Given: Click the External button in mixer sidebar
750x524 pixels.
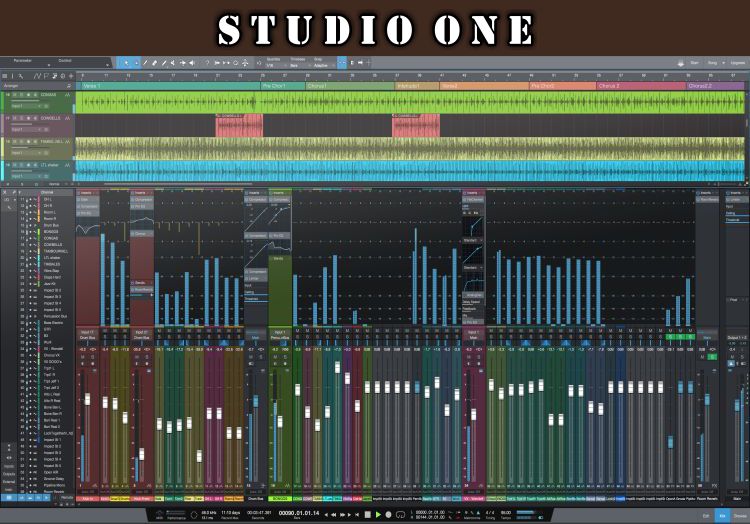Looking at the screenshot, I should 9,482.
